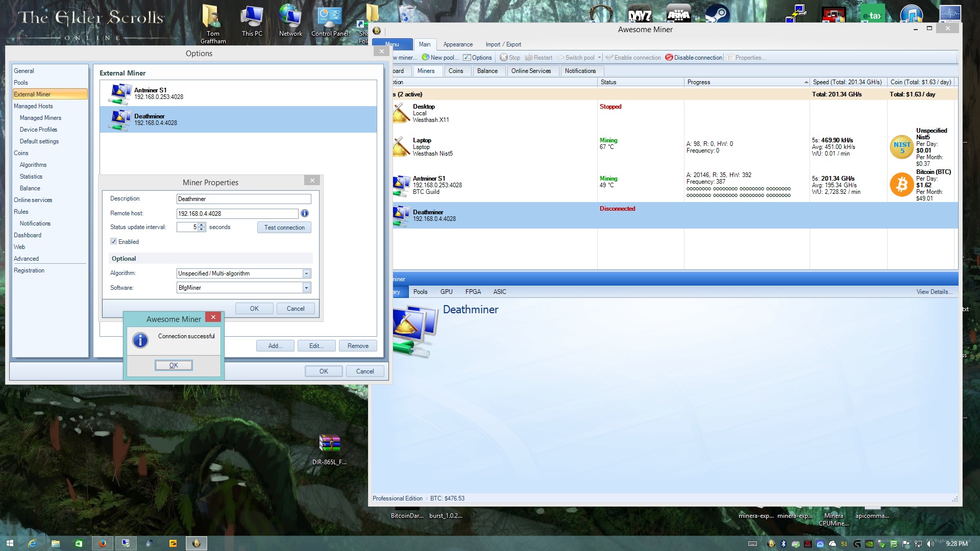Click Bitcoin coin icon

901,185
